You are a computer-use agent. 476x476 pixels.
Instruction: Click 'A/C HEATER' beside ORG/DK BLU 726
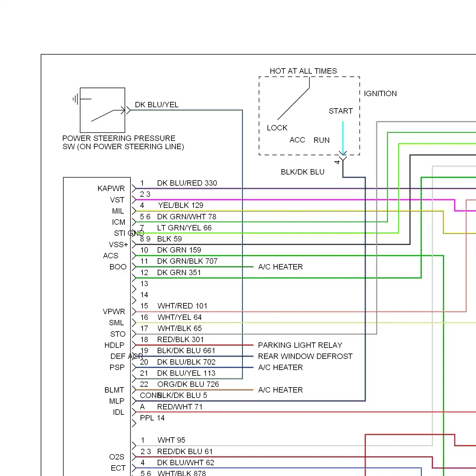pyautogui.click(x=281, y=390)
